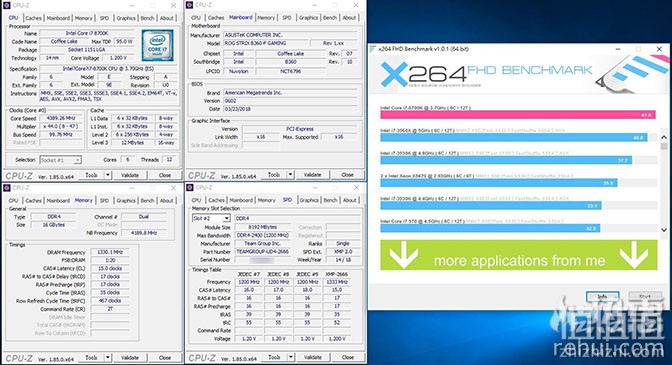The image size is (672, 365).
Task: Open About tab in SPD window
Action: 350,200
